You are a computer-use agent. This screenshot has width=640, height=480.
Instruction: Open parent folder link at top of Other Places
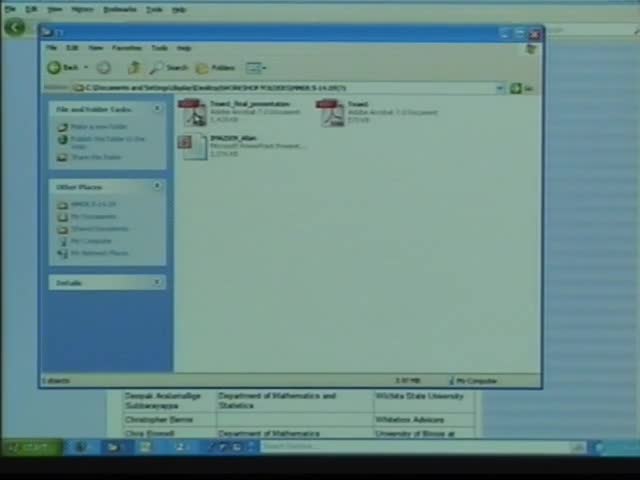point(93,204)
